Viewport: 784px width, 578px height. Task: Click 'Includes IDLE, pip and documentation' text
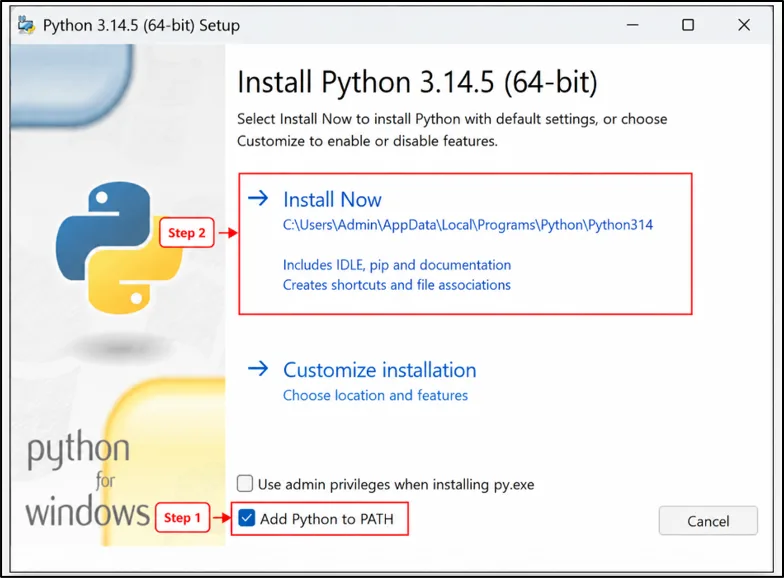click(x=397, y=265)
